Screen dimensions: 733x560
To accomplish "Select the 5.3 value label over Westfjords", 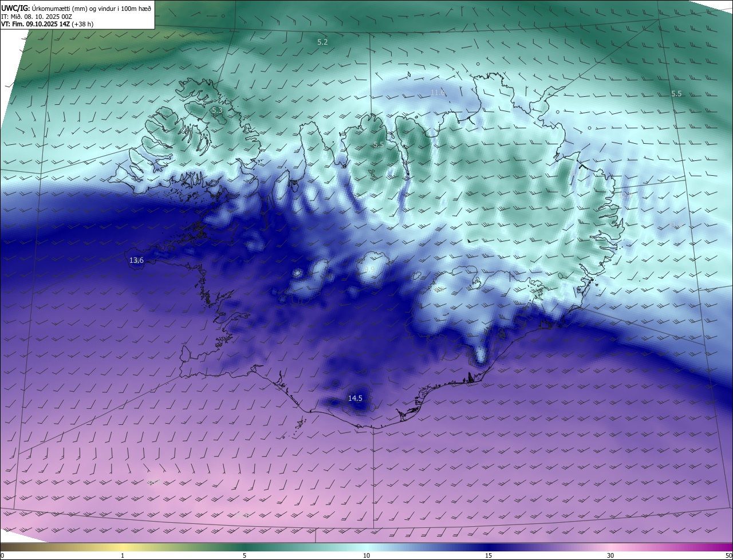I will [x=216, y=110].
